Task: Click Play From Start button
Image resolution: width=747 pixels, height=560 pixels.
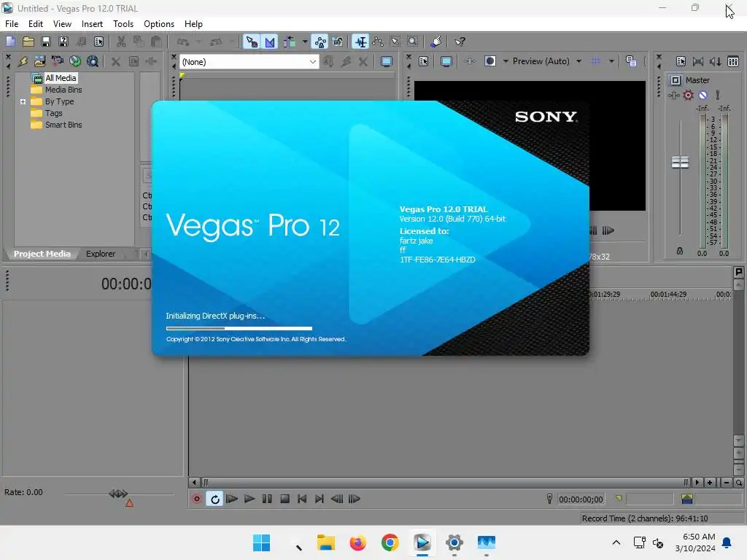Action: click(232, 499)
